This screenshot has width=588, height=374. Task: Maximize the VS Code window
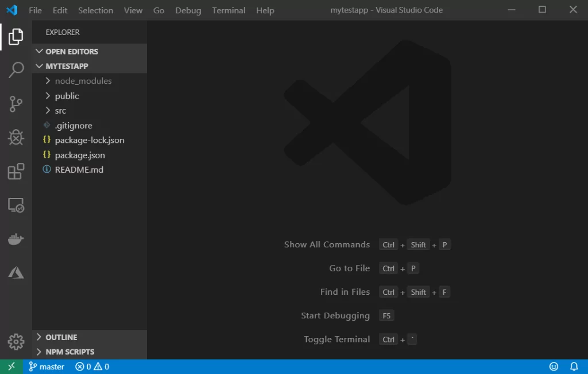542,10
